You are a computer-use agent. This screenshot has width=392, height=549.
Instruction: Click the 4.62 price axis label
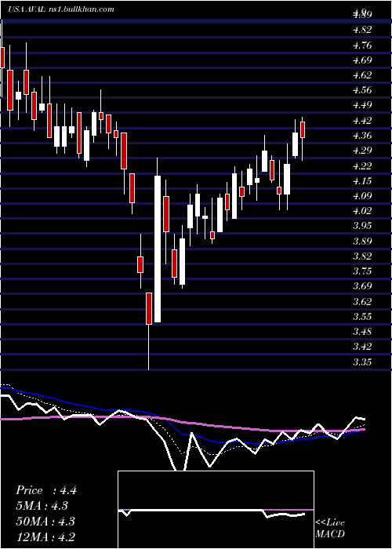(x=362, y=75)
